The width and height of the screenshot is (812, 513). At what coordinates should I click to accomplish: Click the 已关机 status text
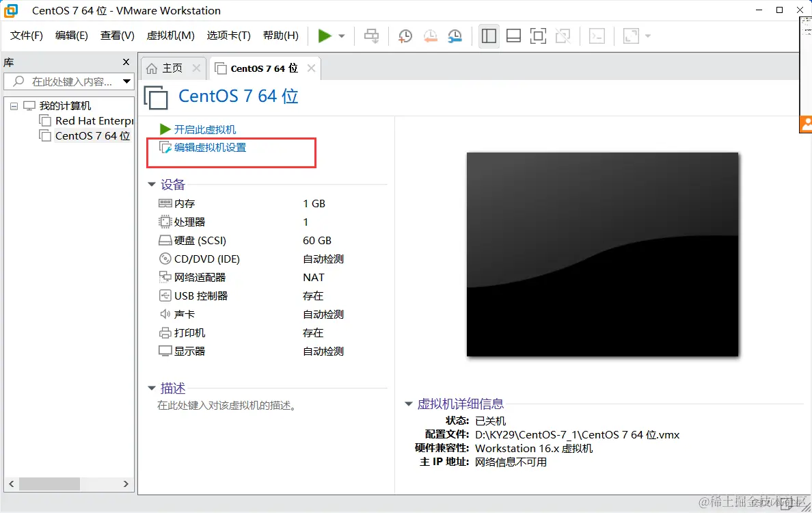coord(490,421)
